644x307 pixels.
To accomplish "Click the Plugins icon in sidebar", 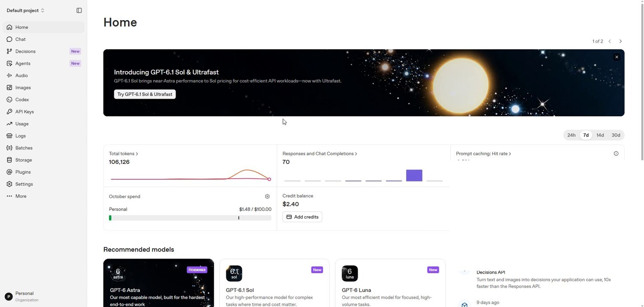I will pyautogui.click(x=9, y=172).
